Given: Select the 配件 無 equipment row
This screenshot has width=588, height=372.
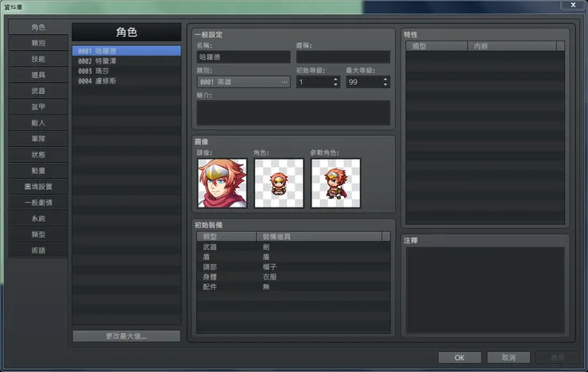Looking at the screenshot, I should [x=293, y=287].
